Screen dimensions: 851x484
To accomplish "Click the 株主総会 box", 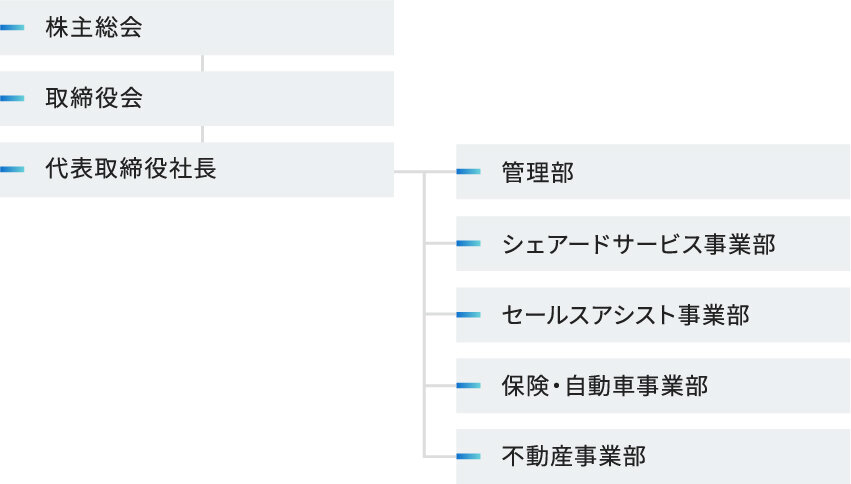I will pyautogui.click(x=197, y=27).
